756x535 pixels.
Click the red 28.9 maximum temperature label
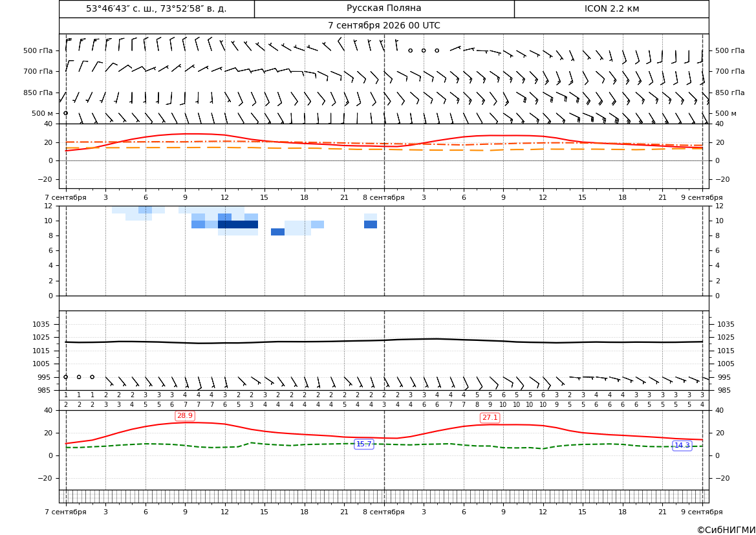coord(185,415)
